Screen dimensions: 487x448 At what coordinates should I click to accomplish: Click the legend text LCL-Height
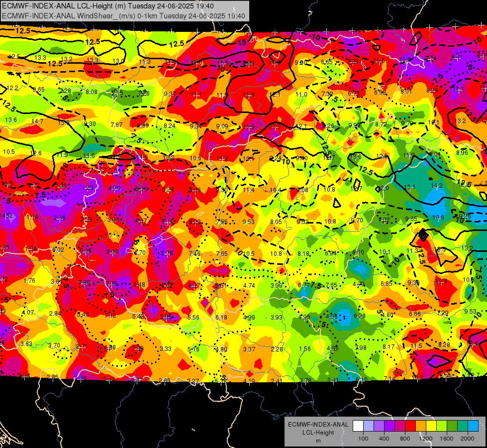(x=318, y=433)
